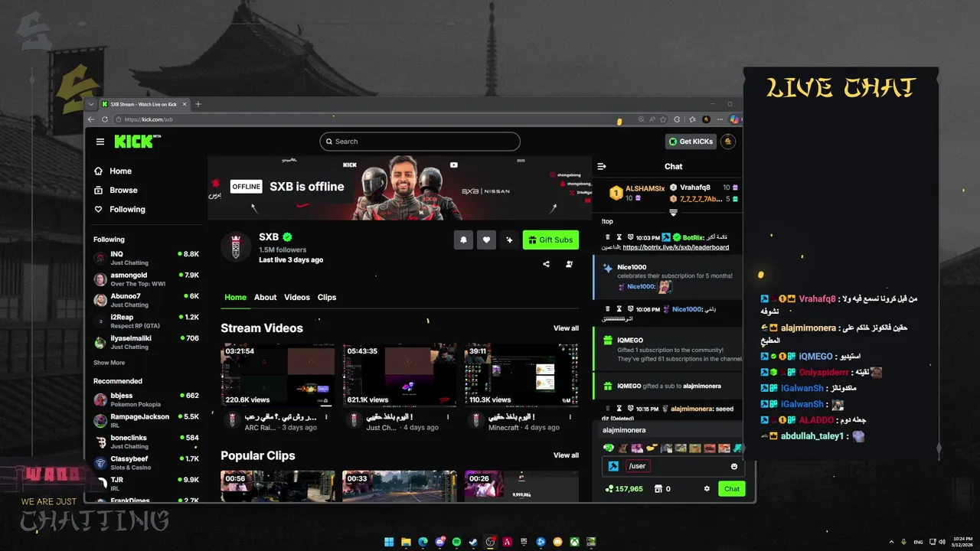Open the 39:11 Minecraft video thumbnail
This screenshot has width=980, height=551.
[521, 374]
